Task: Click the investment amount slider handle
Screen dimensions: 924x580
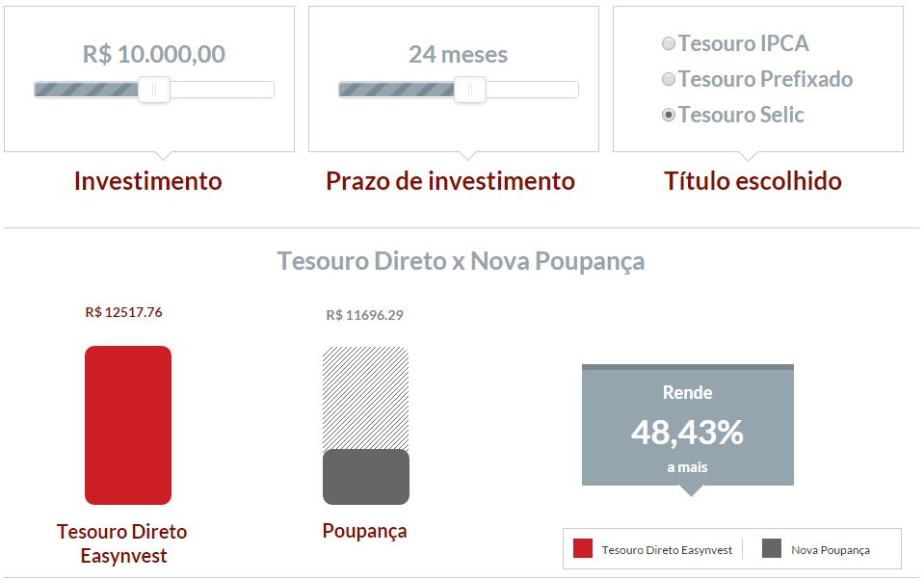Action: pyautogui.click(x=154, y=90)
